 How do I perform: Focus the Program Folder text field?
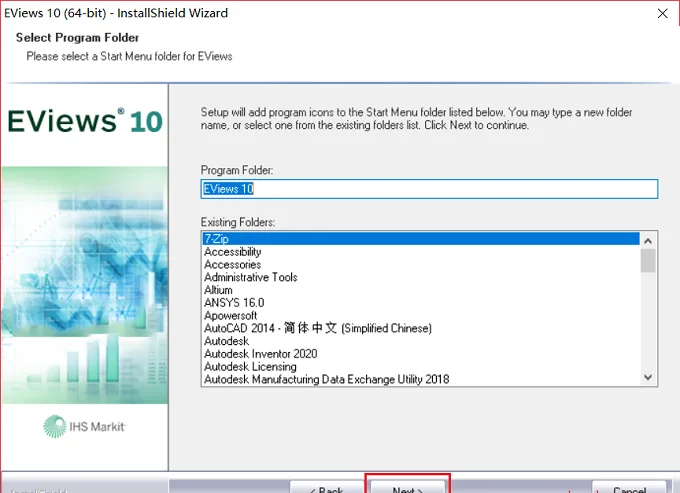(x=429, y=189)
